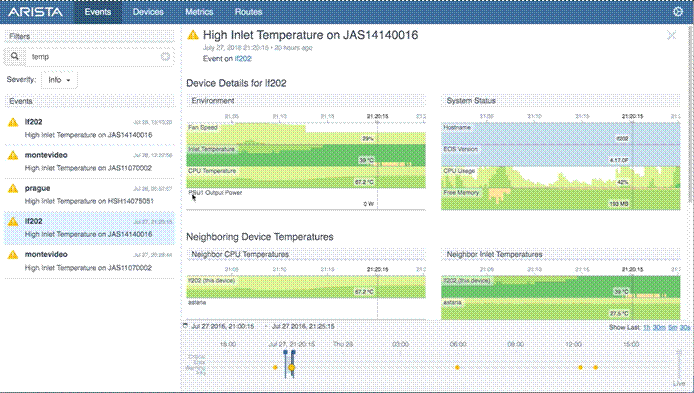Show last 1h of timeline
Viewport: 694px width, 393px height.
tap(647, 328)
